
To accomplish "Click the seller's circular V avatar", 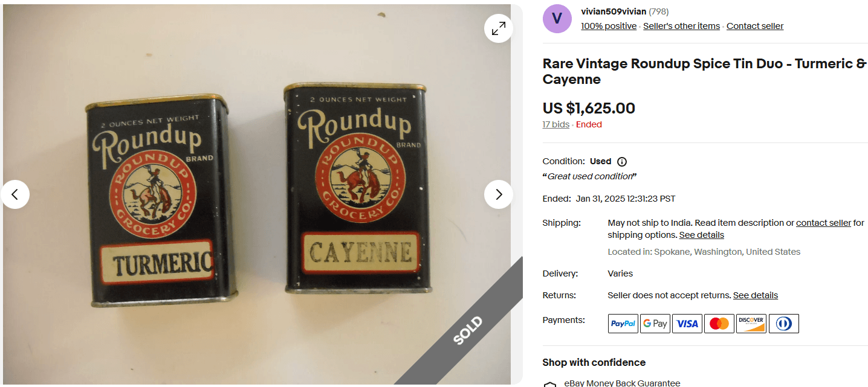I will (557, 19).
